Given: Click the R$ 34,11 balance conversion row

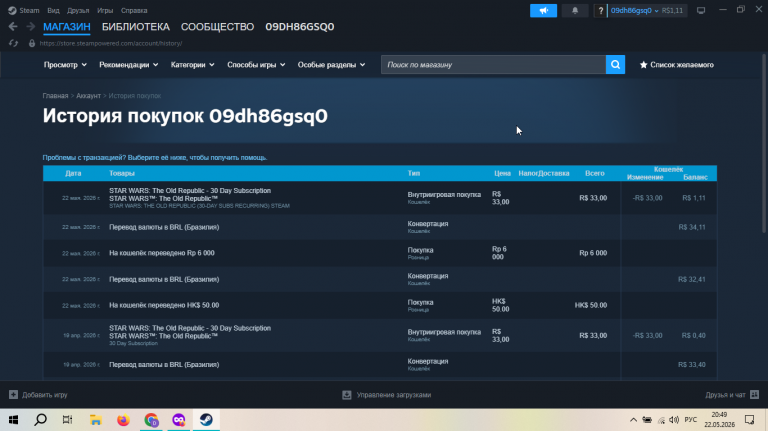Looking at the screenshot, I should point(380,227).
